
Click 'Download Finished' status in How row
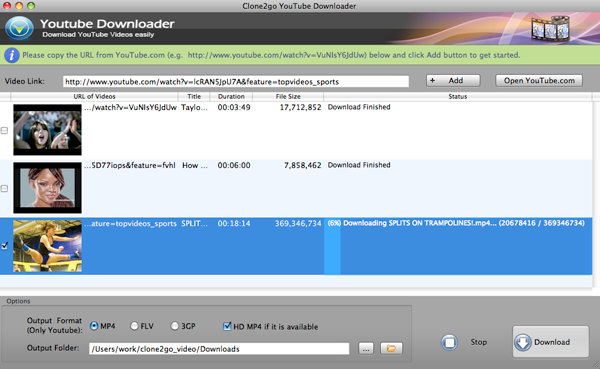[x=359, y=165]
